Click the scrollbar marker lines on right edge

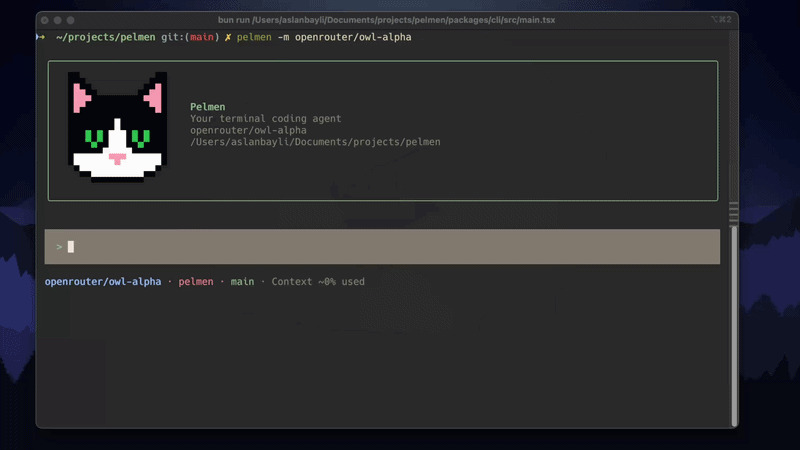click(x=734, y=213)
